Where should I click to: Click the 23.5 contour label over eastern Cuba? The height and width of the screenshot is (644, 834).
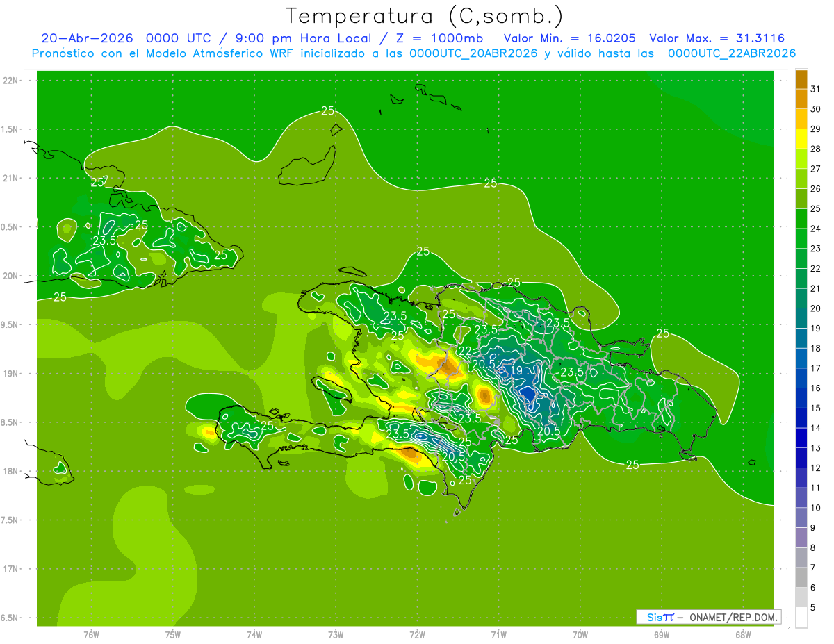104,240
